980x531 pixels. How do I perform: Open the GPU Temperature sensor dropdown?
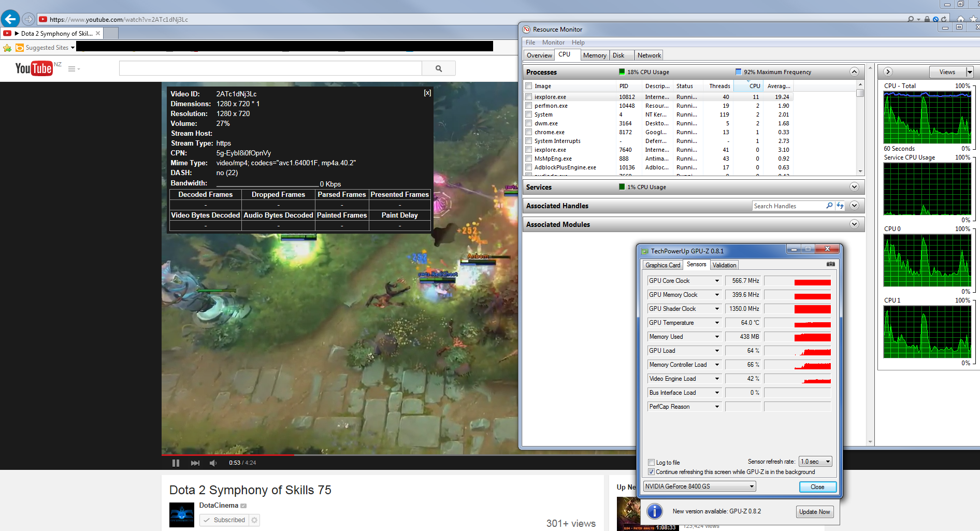717,323
